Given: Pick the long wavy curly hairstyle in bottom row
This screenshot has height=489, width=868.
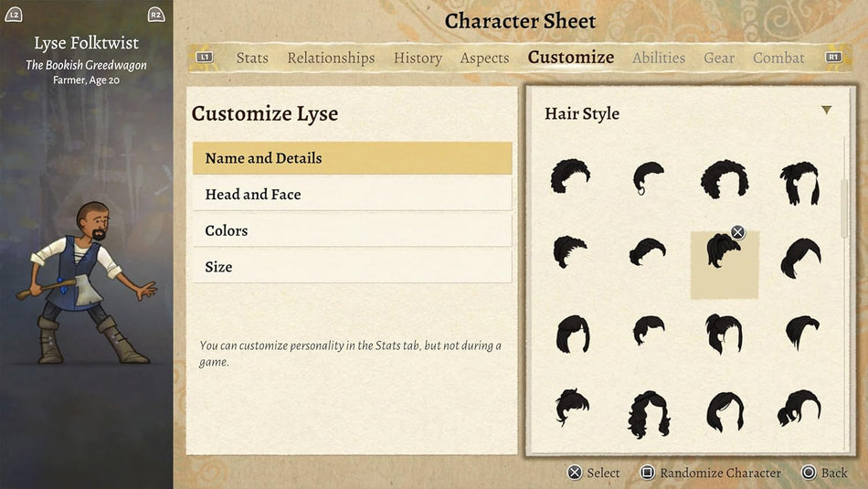Looking at the screenshot, I should [x=648, y=414].
